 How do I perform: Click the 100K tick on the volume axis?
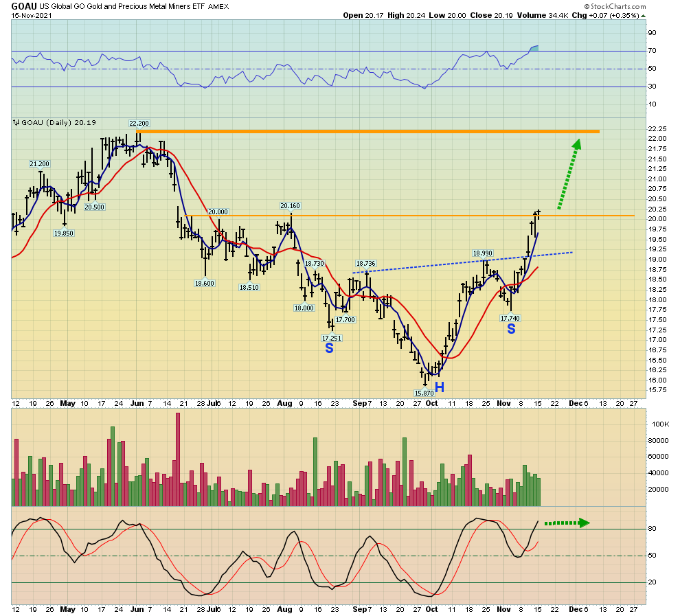pos(661,424)
